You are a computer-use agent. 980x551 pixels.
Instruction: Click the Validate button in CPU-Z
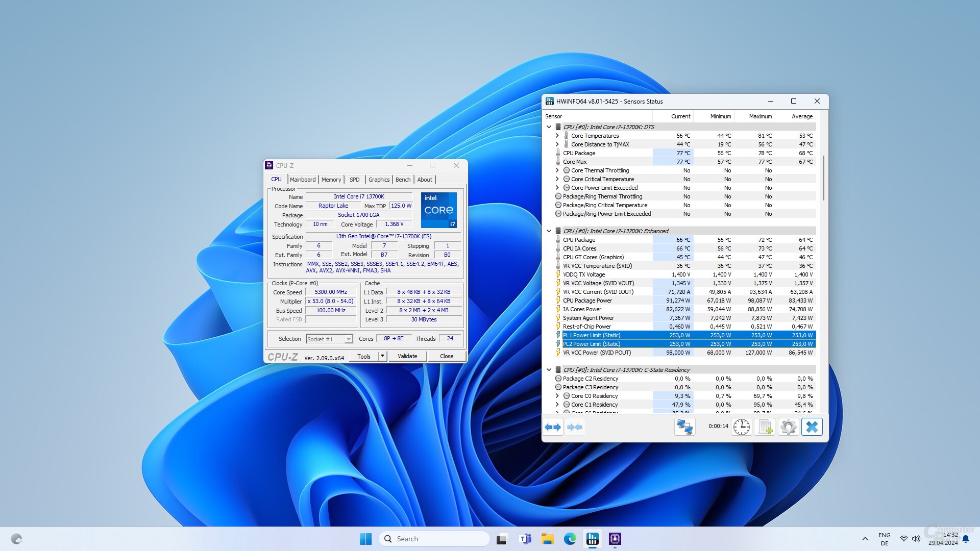[x=407, y=356]
